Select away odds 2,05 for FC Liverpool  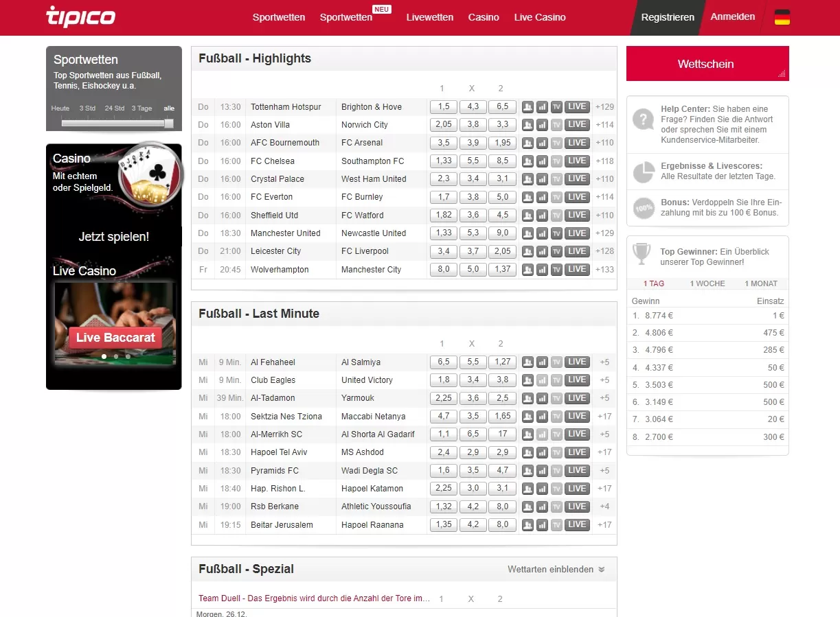pyautogui.click(x=502, y=251)
